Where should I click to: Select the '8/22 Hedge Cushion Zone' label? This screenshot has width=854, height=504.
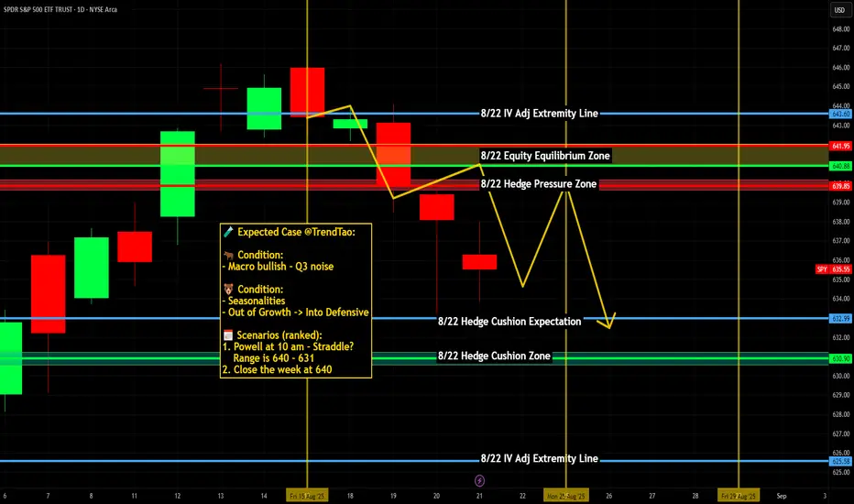pos(494,356)
